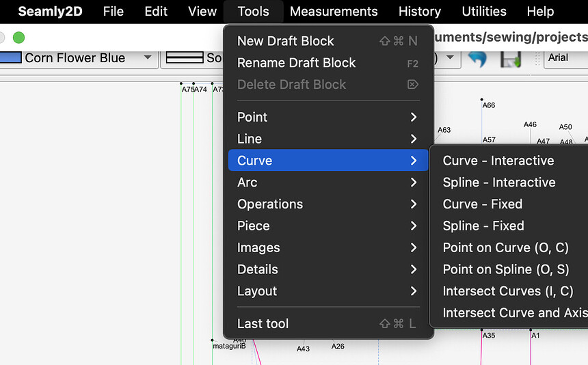Viewport: 588px width, 365px height.
Task: Click point label A74 on canvas
Action: (x=200, y=89)
